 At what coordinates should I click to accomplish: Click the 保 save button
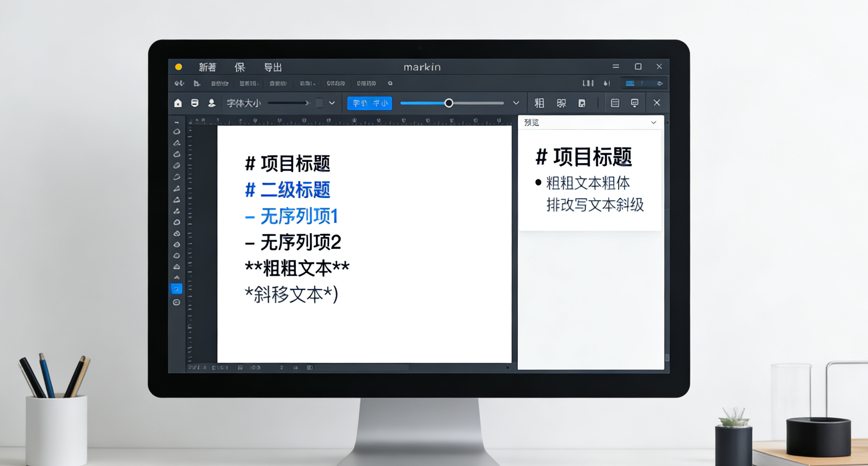(240, 67)
